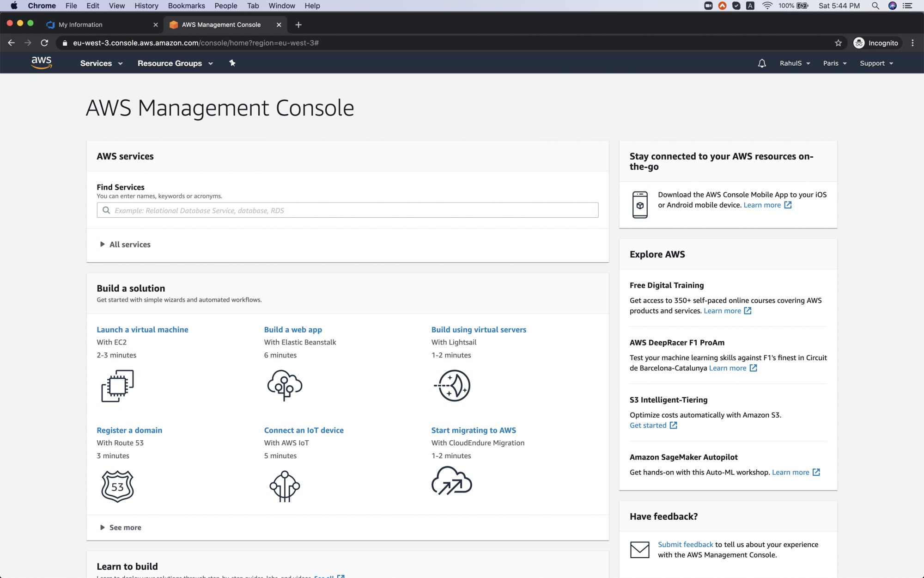The width and height of the screenshot is (924, 578).
Task: Click the AWS logo in the navbar
Action: [42, 63]
